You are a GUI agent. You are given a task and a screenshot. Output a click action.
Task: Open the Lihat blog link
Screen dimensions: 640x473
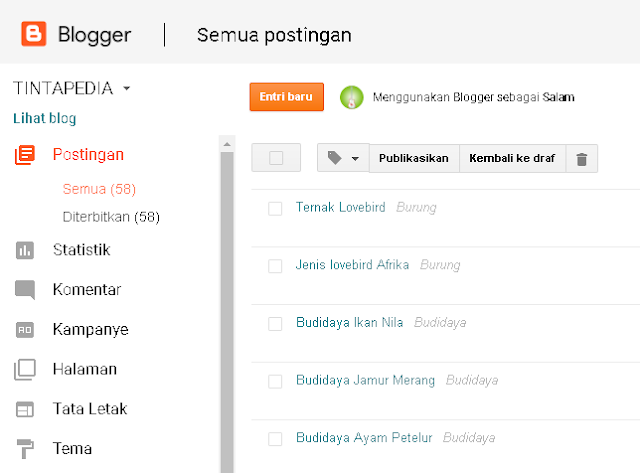point(44,118)
